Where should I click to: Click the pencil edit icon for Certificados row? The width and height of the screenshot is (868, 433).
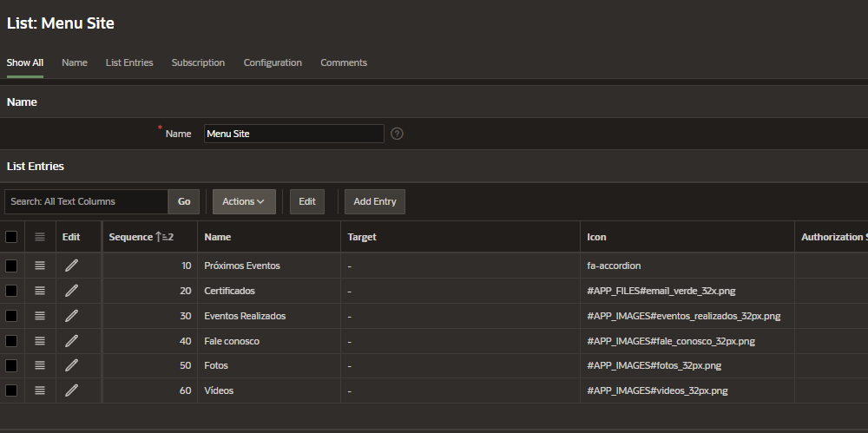tap(71, 291)
